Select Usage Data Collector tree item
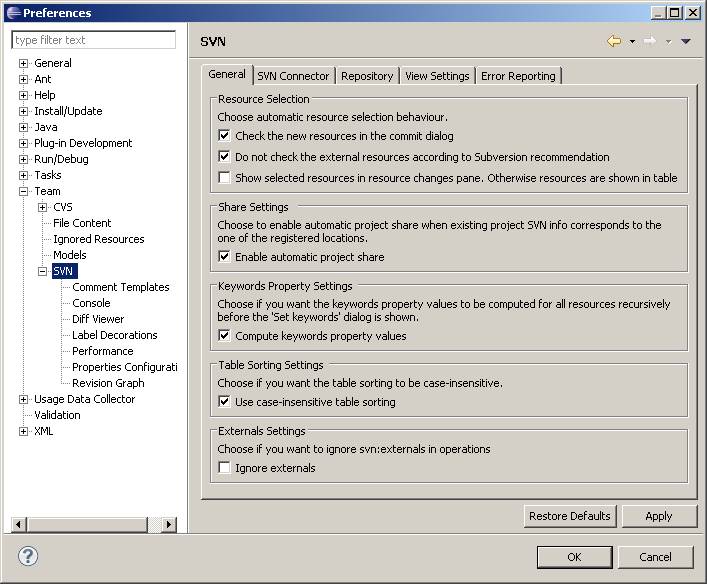Image resolution: width=707 pixels, height=584 pixels. (84, 399)
